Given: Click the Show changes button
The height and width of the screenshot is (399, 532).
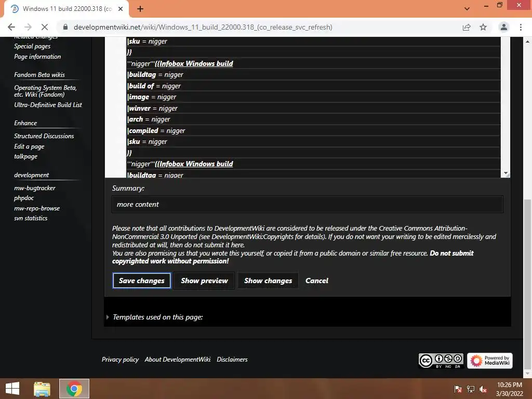Looking at the screenshot, I should [x=268, y=281].
